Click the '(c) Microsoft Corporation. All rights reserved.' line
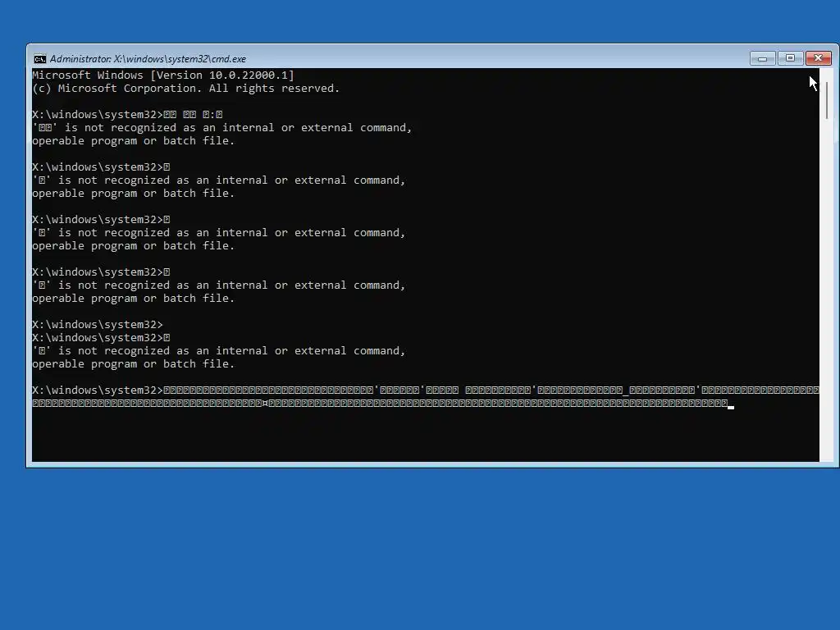Screen dimensions: 840x630 click(186, 89)
